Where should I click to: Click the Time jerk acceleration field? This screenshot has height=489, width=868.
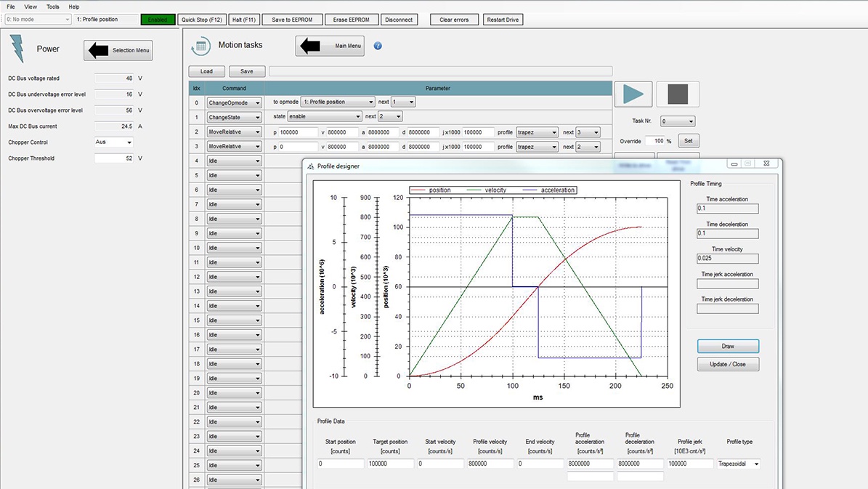tap(727, 283)
